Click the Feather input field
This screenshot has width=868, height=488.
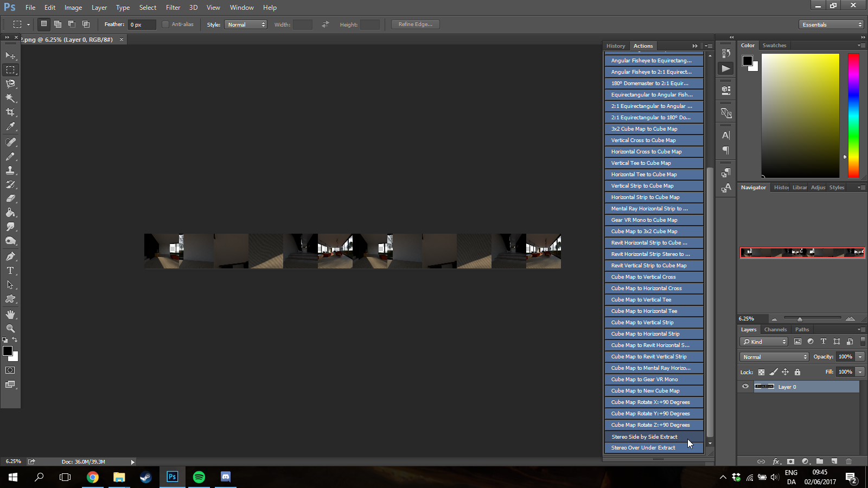[x=142, y=24]
